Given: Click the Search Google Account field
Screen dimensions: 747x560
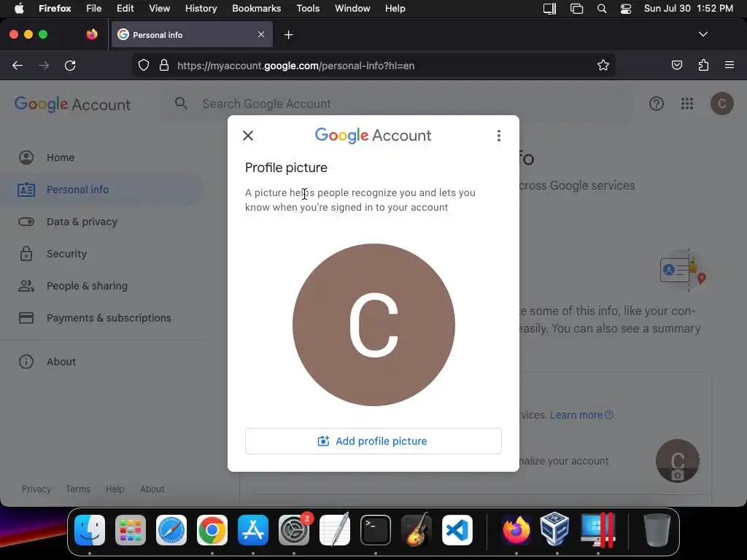Looking at the screenshot, I should coord(396,104).
